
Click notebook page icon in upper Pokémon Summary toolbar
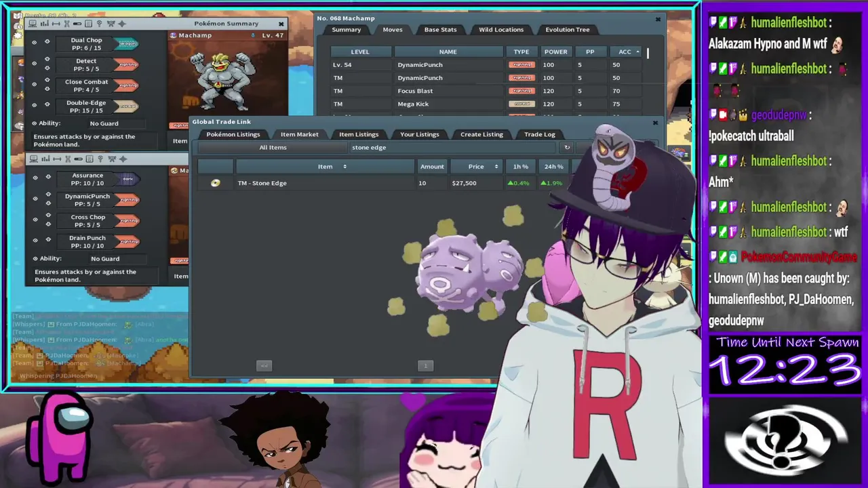tap(88, 24)
